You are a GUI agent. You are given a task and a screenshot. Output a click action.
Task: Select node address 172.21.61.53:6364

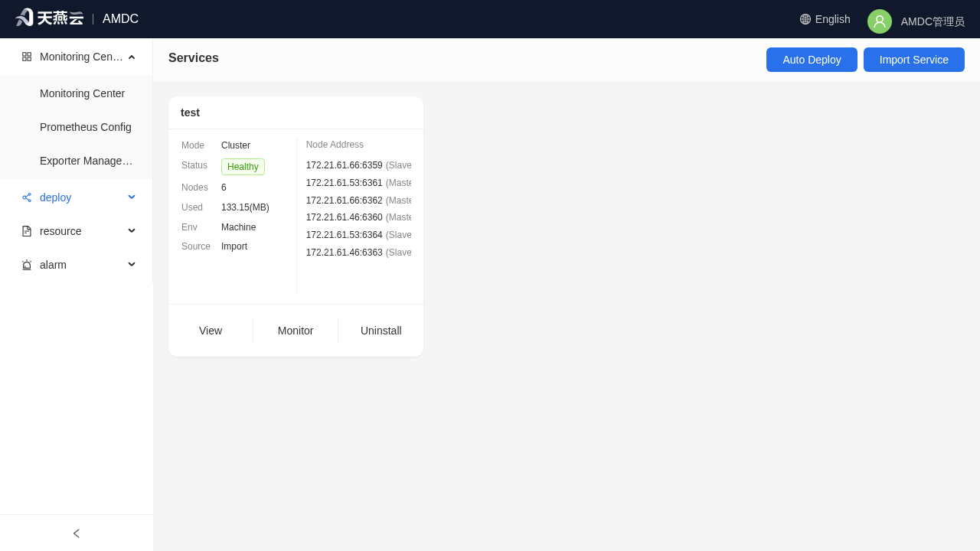tap(345, 235)
